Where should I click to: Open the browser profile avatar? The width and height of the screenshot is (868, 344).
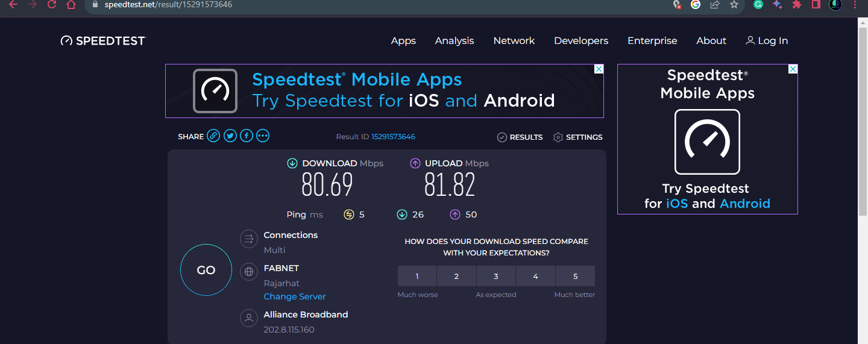(835, 4)
